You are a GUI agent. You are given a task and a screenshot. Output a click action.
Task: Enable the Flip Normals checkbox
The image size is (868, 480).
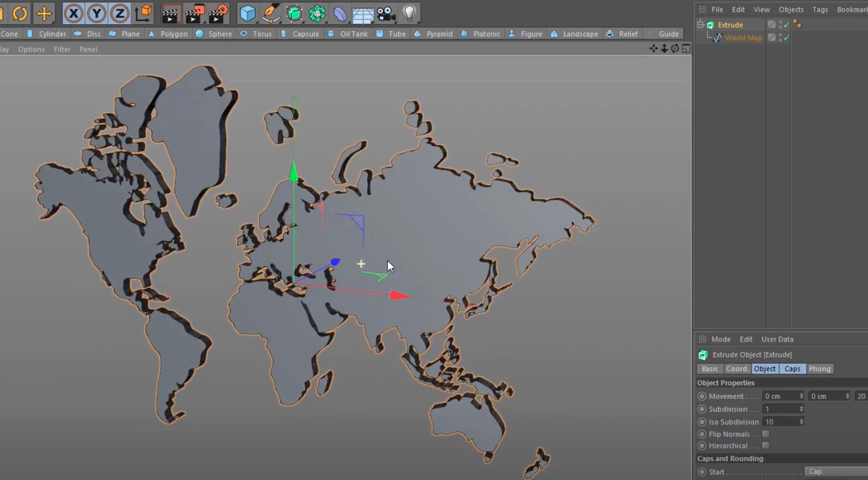[x=765, y=434]
